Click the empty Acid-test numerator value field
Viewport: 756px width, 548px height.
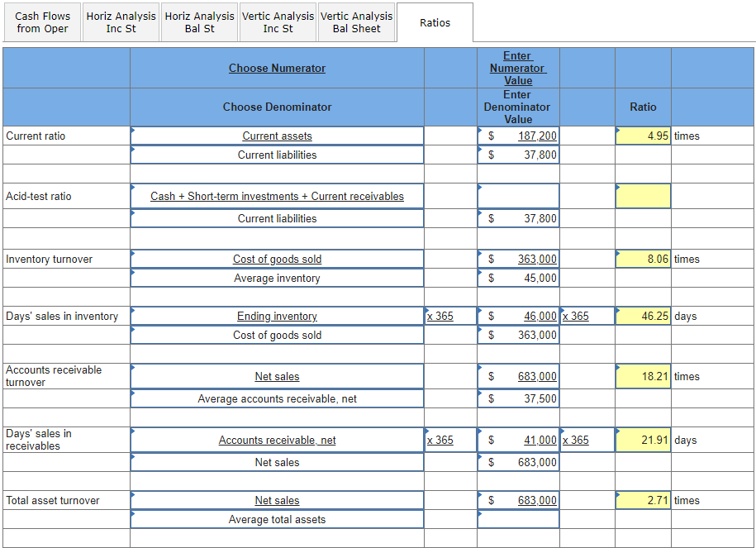(518, 196)
